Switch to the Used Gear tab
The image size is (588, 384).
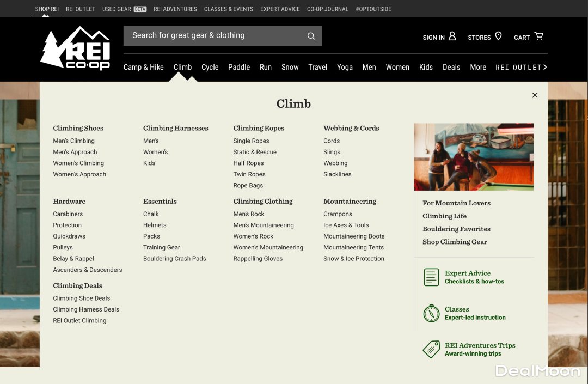point(124,9)
